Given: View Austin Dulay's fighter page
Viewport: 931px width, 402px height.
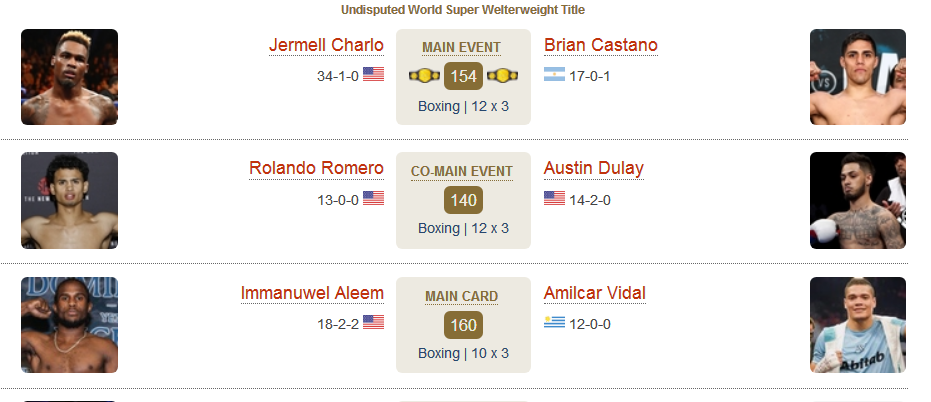Looking at the screenshot, I should [x=594, y=169].
